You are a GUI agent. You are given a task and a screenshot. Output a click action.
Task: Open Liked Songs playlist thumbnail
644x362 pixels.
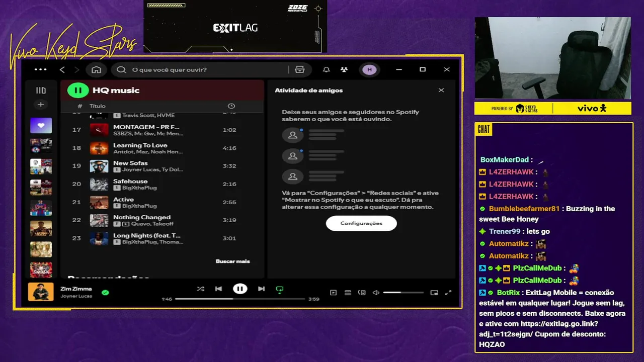pyautogui.click(x=41, y=125)
